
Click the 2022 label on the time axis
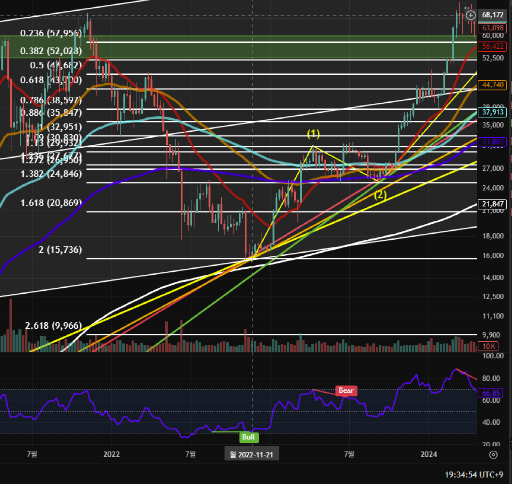(111, 454)
